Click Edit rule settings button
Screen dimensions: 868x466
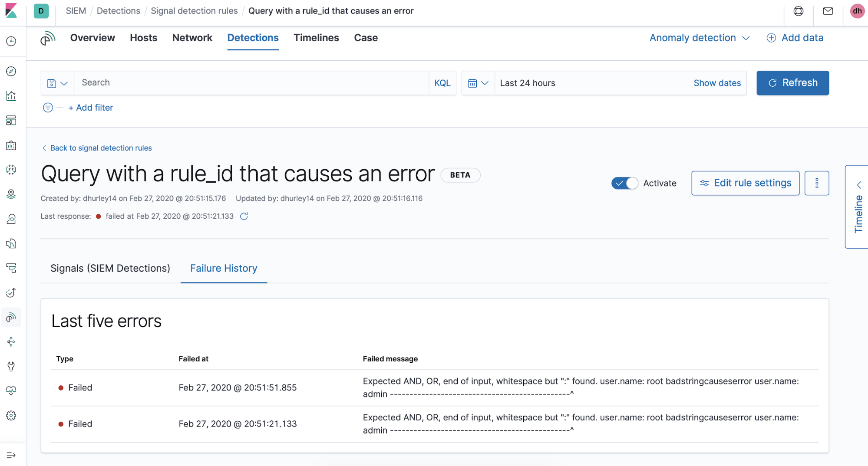point(746,183)
